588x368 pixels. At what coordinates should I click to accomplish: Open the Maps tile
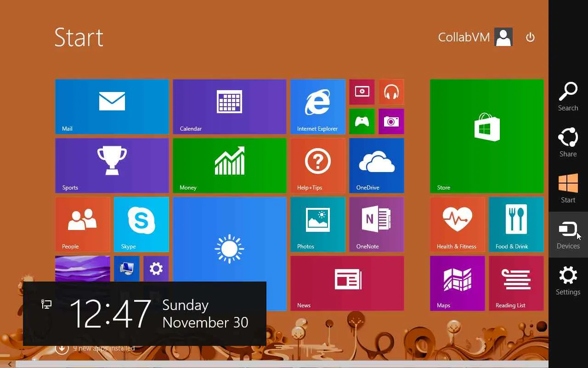[x=458, y=283]
